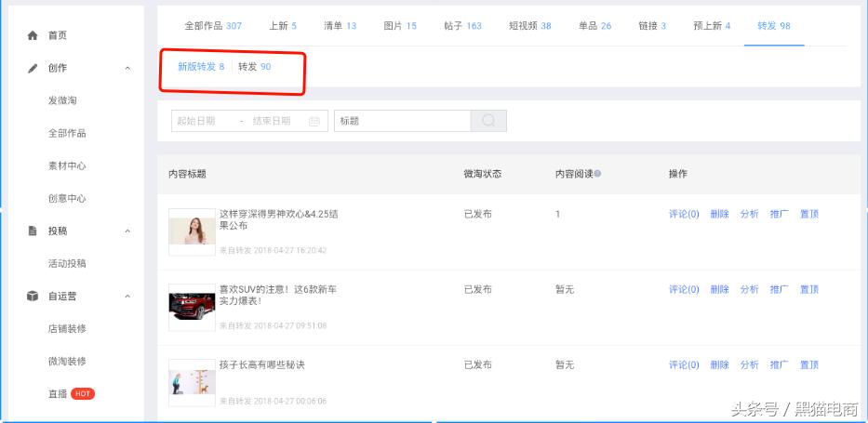Click the box icon beside 自运营

pos(33,297)
